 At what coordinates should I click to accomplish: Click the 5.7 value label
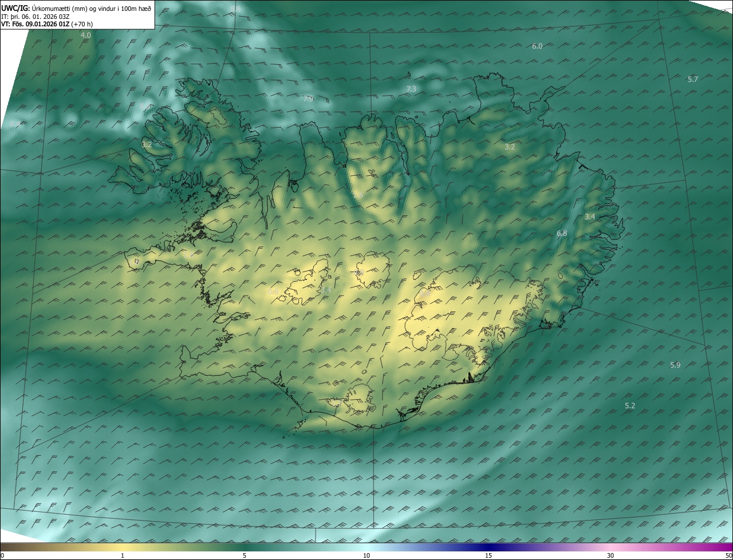(693, 79)
